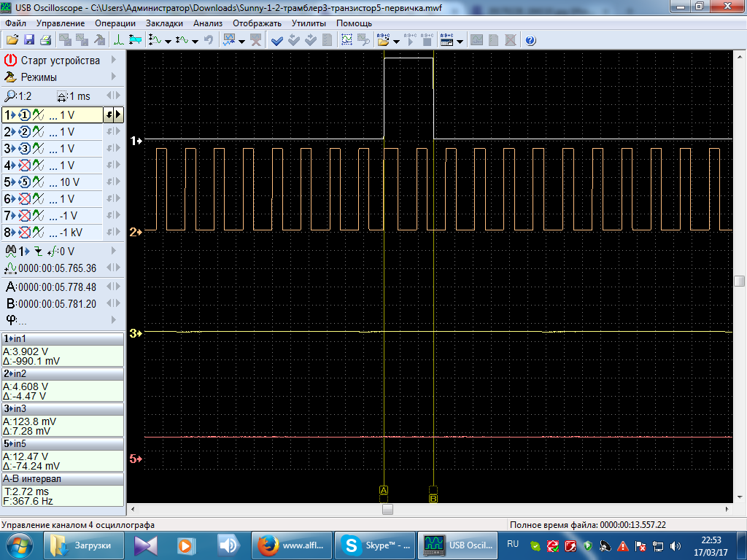Expand the φ row arrow in the left panel
Image resolution: width=747 pixels, height=560 pixels.
[114, 320]
